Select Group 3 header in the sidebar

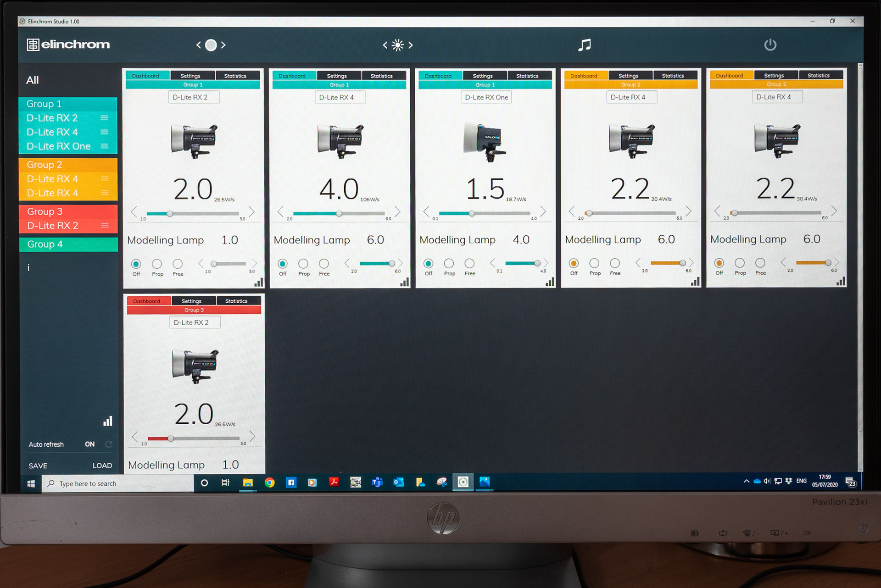click(68, 211)
